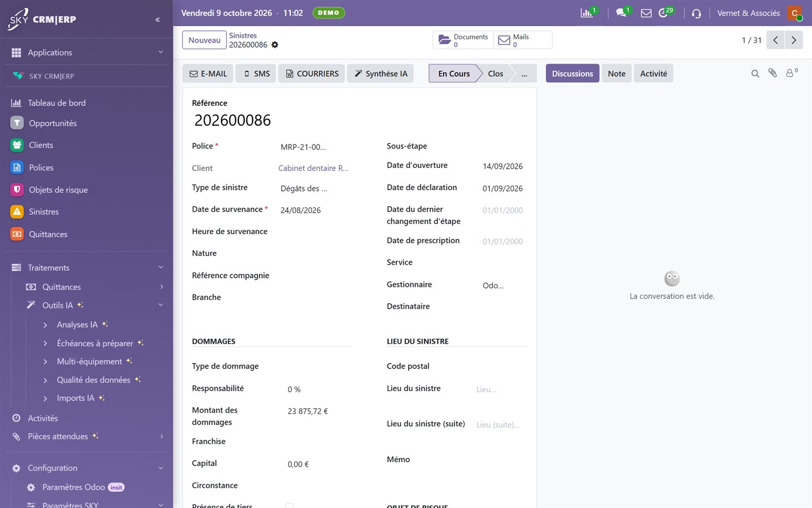
Task: Go to the previous record arrow
Action: [775, 40]
